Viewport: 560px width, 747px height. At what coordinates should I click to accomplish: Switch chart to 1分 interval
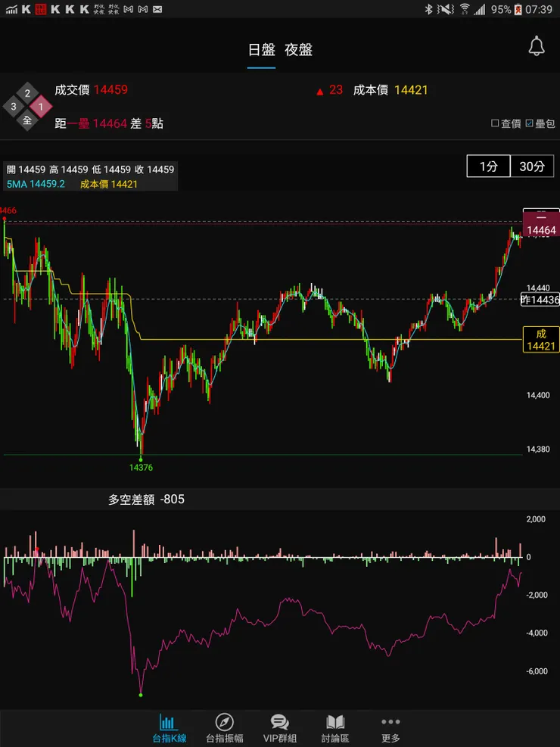point(489,167)
